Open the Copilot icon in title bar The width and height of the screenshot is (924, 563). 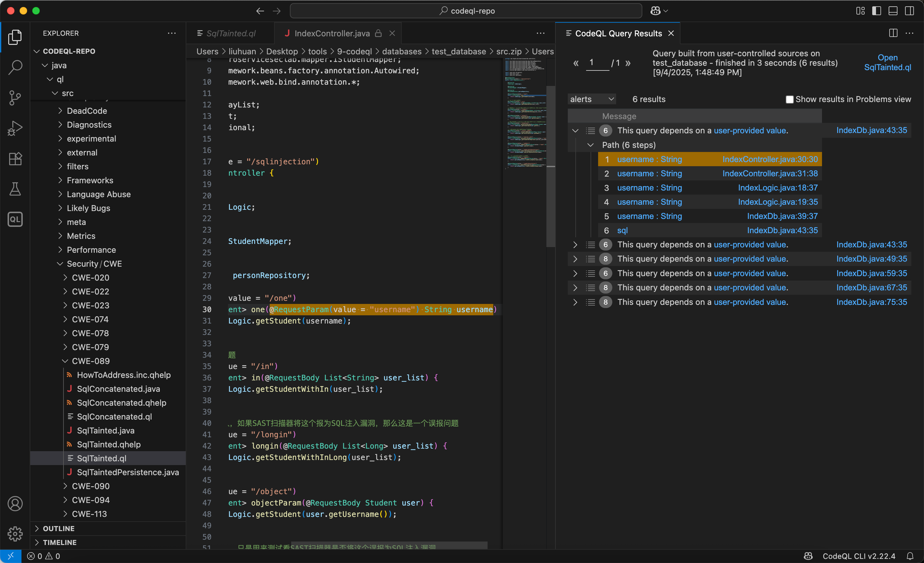click(x=656, y=11)
